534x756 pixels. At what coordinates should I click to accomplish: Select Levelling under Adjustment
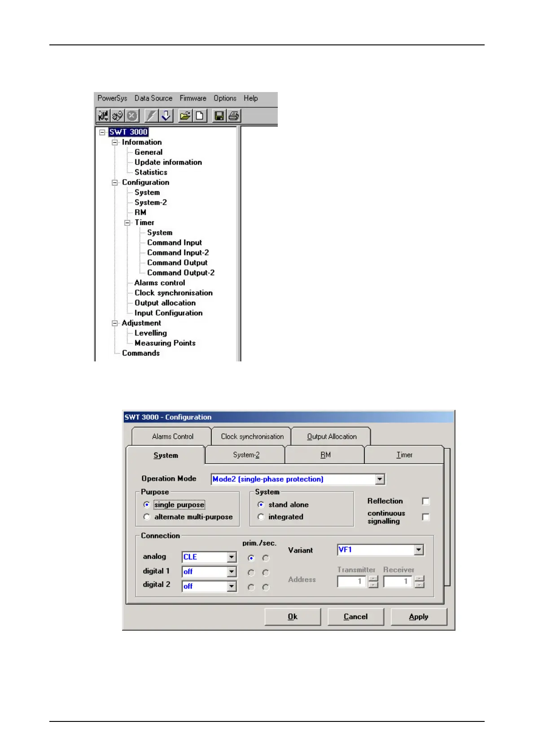click(151, 333)
